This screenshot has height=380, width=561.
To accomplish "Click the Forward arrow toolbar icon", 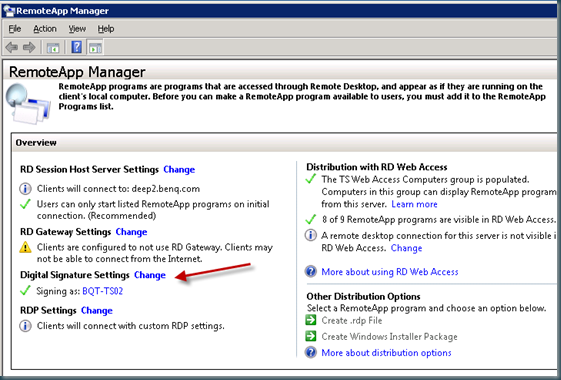I will 29,47.
